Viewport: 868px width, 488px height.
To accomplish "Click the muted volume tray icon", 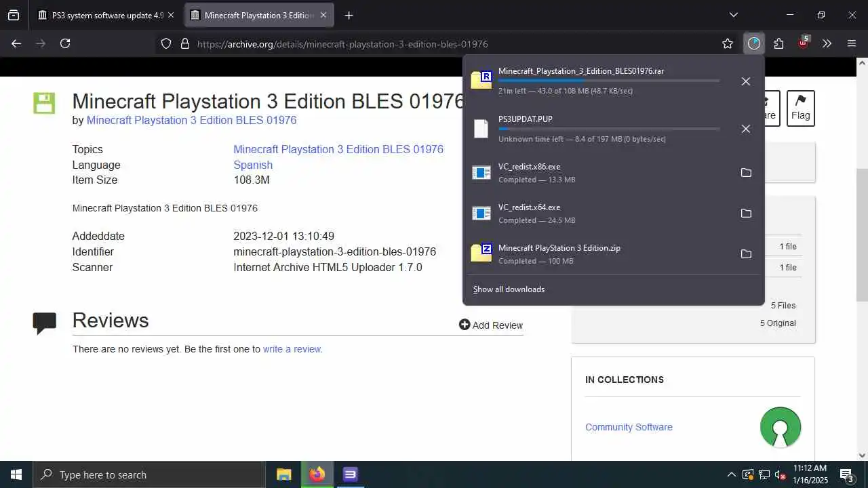I will click(781, 474).
